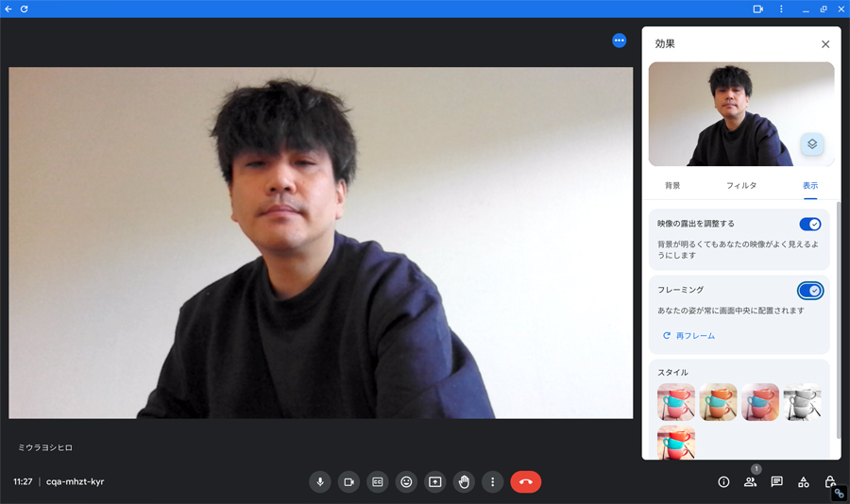This screenshot has height=504, width=850.
Task: Open the title bar three-dot menu
Action: tap(781, 9)
